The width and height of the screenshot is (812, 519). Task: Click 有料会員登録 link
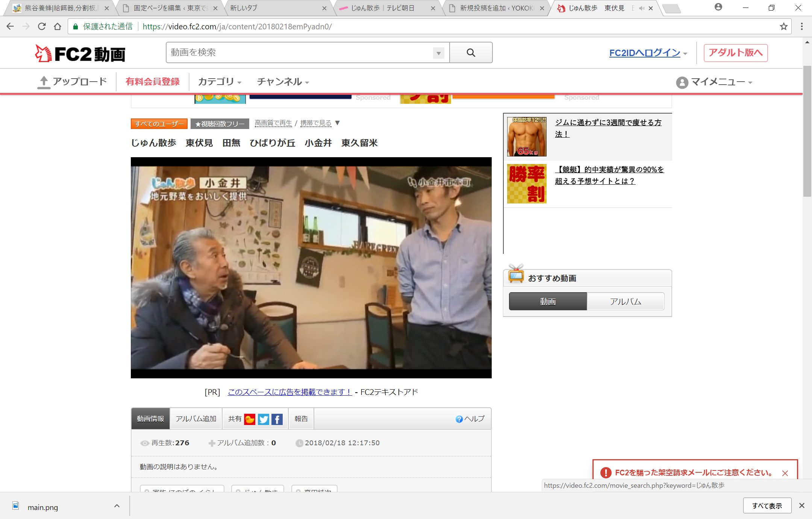[152, 82]
